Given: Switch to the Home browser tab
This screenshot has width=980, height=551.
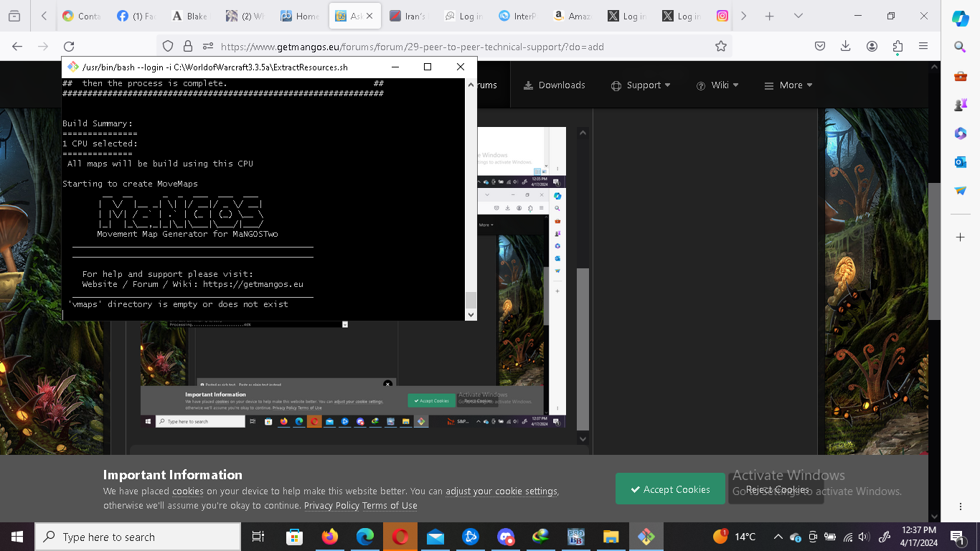Looking at the screenshot, I should pyautogui.click(x=298, y=16).
